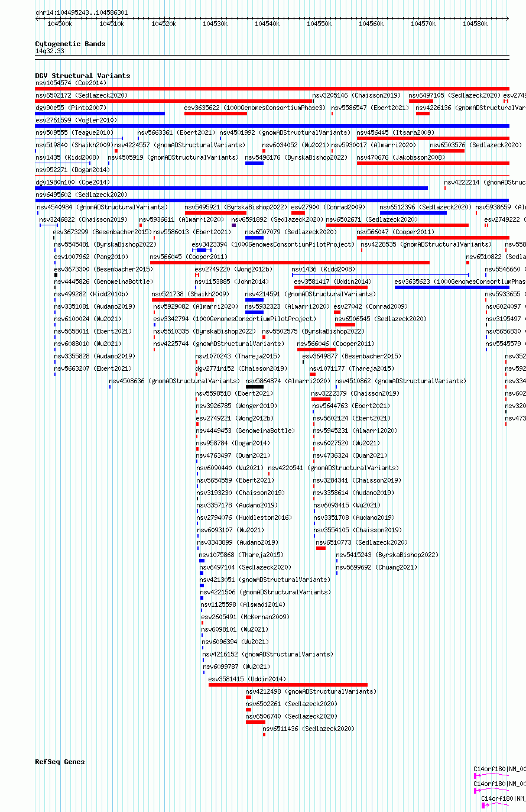
Task: Select esv3423394 (1000GenomesConsortiumPilotProject) label
Action: tap(273, 244)
